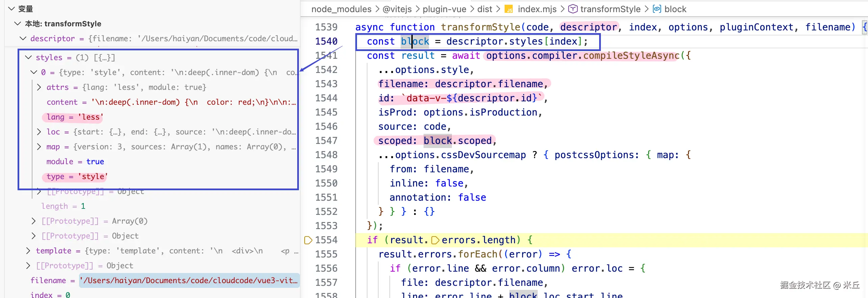
Task: Click 'descriptor.filename' in line 1543
Action: coord(489,84)
